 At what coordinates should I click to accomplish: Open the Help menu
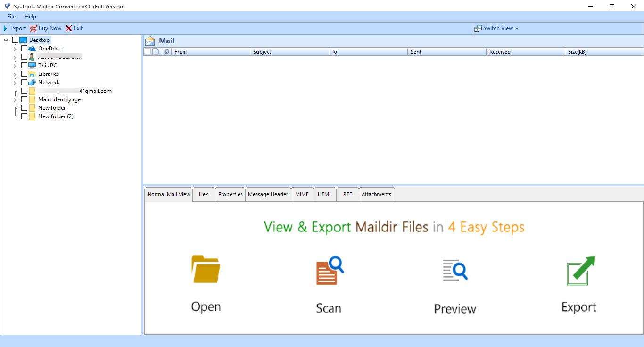click(x=30, y=17)
